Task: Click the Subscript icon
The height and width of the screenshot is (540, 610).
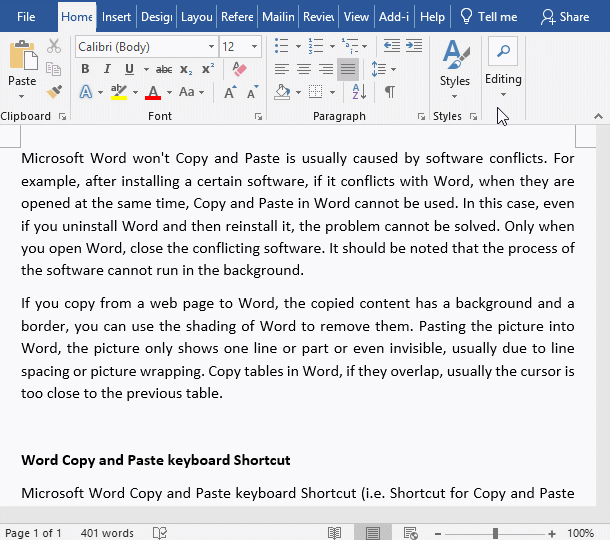Action: 186,69
